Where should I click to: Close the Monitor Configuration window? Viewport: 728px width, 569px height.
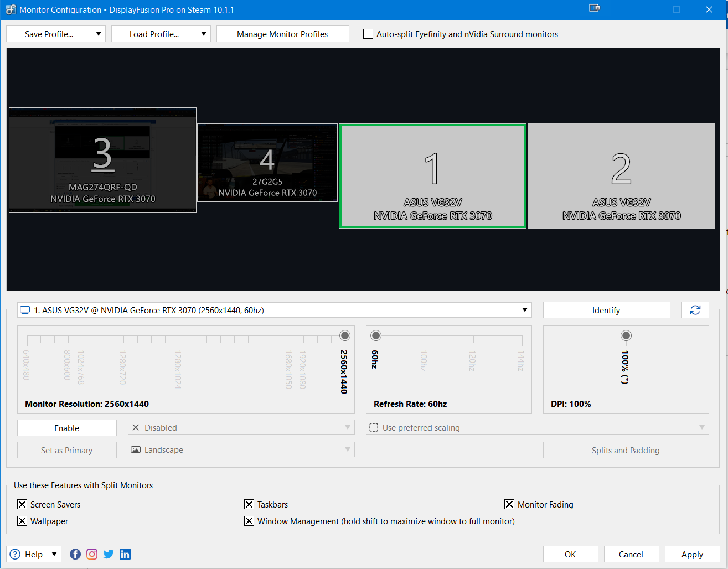[709, 9]
